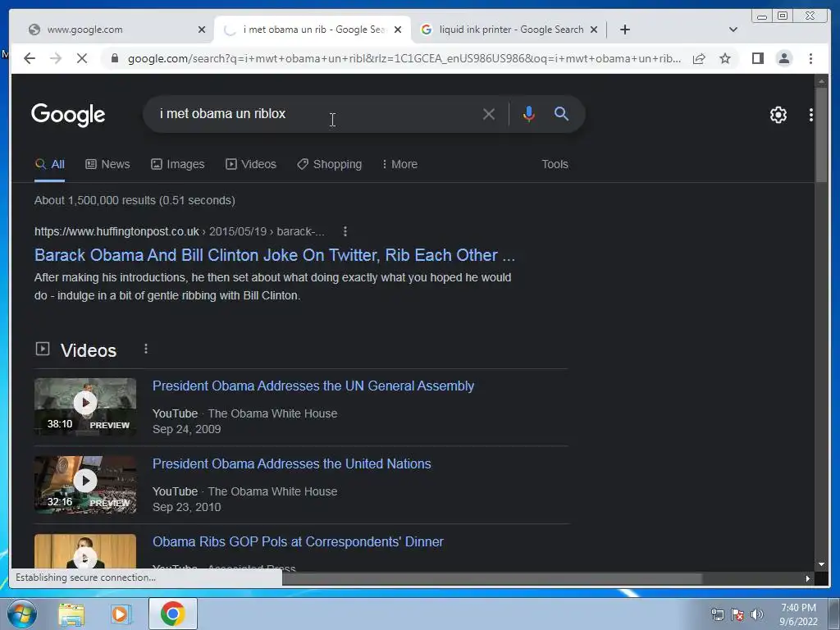This screenshot has height=630, width=840.
Task: Switch to News results
Action: click(x=107, y=164)
